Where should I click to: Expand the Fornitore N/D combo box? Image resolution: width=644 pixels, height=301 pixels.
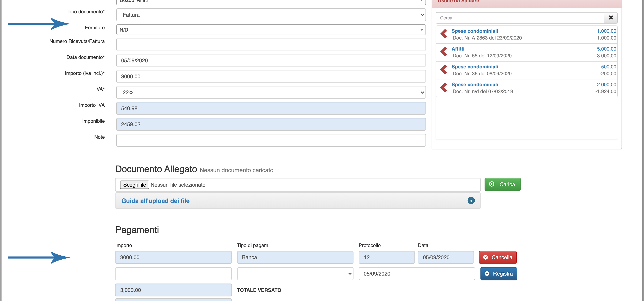click(271, 30)
